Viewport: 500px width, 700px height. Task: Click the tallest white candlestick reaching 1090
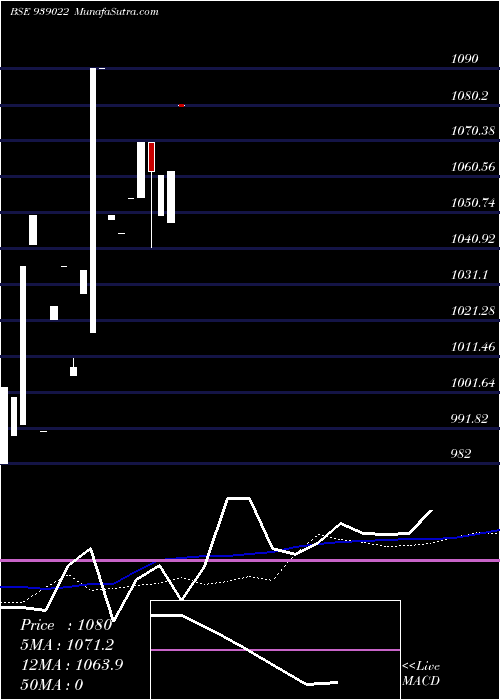tap(93, 200)
